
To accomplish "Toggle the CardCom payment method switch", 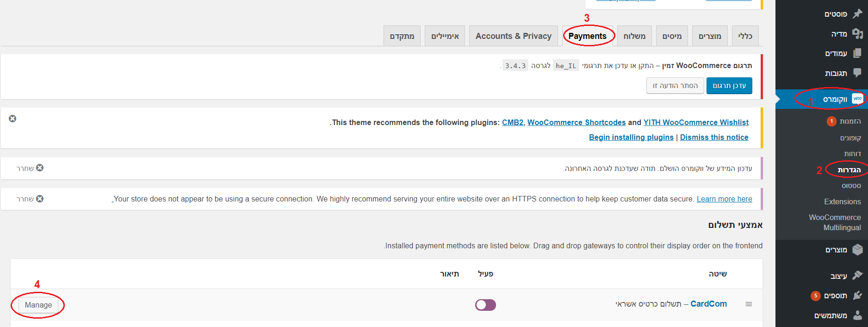I will click(485, 305).
